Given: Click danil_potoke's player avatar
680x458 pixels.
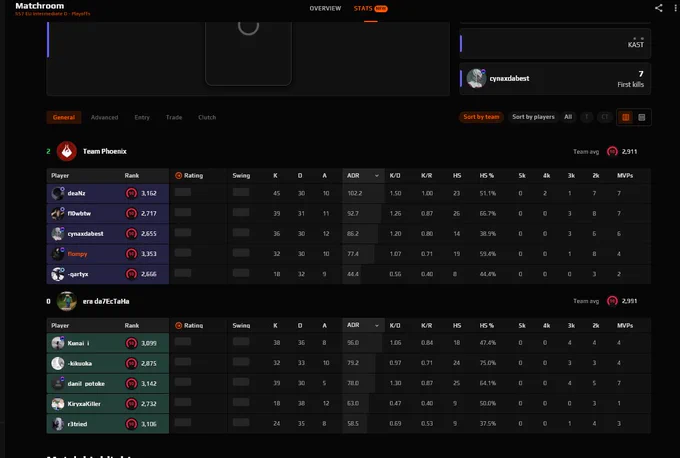Looking at the screenshot, I should 58,383.
